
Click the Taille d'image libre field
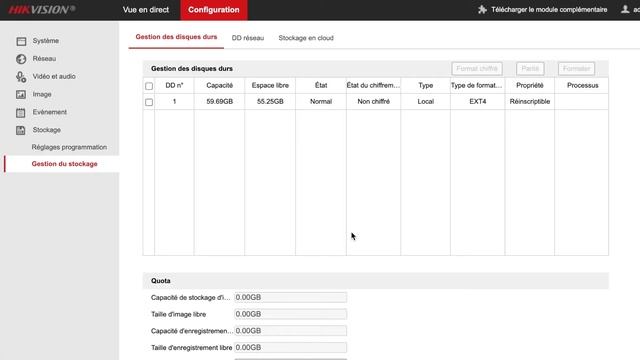291,314
